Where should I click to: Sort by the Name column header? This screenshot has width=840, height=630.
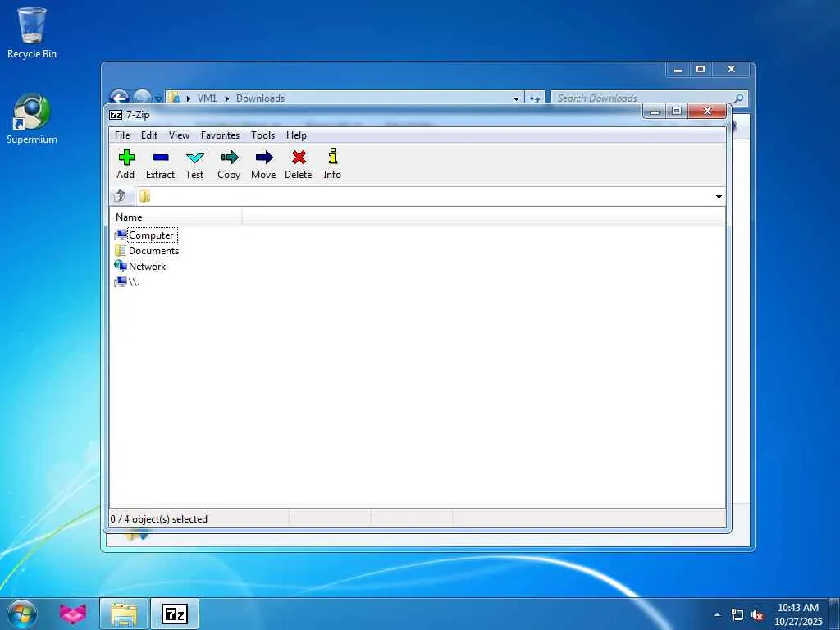click(x=176, y=217)
